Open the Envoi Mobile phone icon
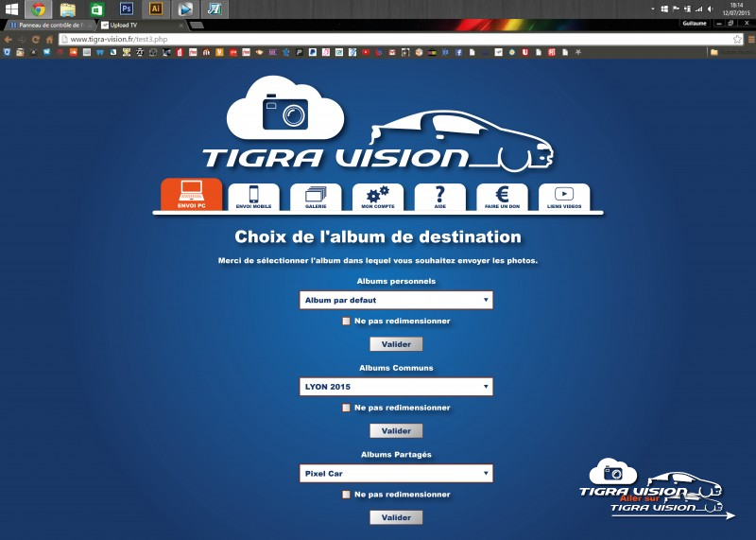Screen dimensions: 756x540 [253, 196]
